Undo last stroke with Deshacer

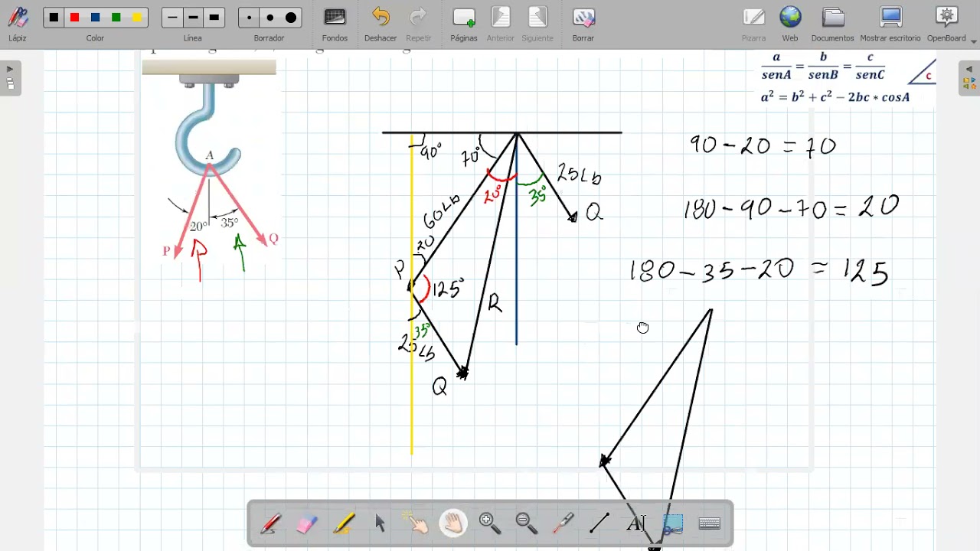(x=381, y=24)
